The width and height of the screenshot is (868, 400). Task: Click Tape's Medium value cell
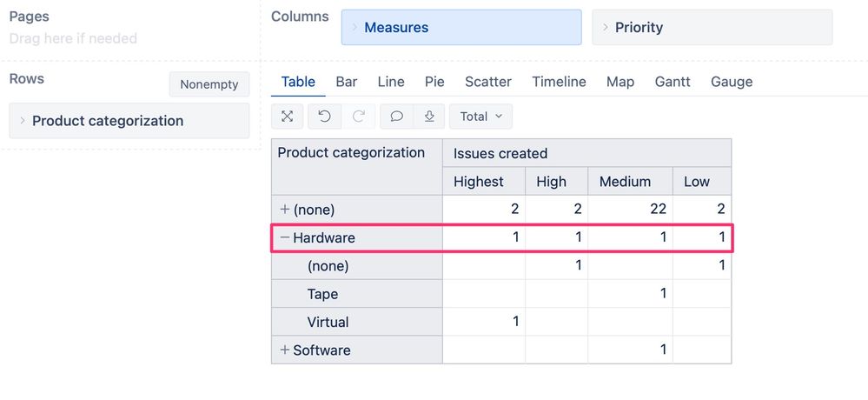pyautogui.click(x=631, y=294)
